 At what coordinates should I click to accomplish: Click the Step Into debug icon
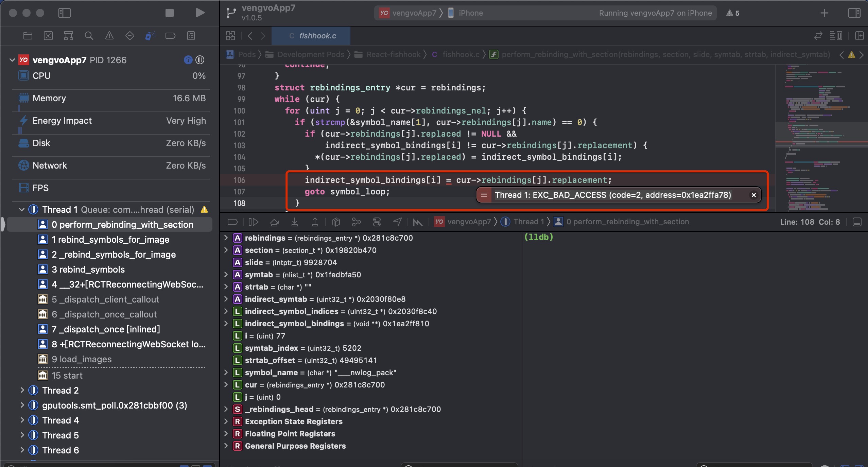295,222
